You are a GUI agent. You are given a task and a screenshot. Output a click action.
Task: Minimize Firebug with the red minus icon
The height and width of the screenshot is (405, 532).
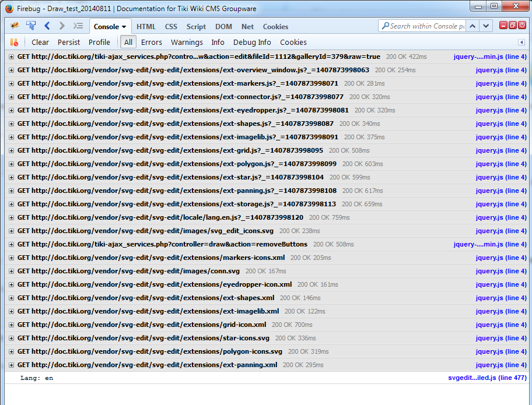(x=503, y=25)
